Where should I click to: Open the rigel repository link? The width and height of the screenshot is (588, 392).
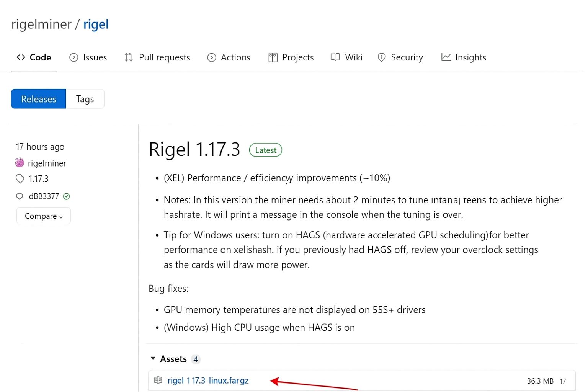(96, 24)
